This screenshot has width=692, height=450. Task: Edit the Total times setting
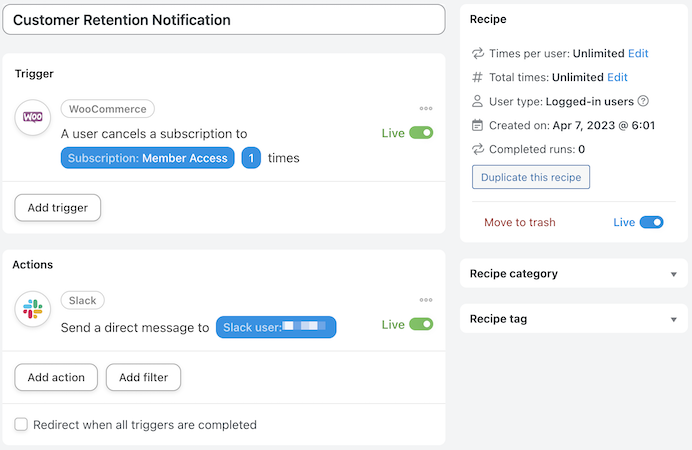(x=617, y=77)
